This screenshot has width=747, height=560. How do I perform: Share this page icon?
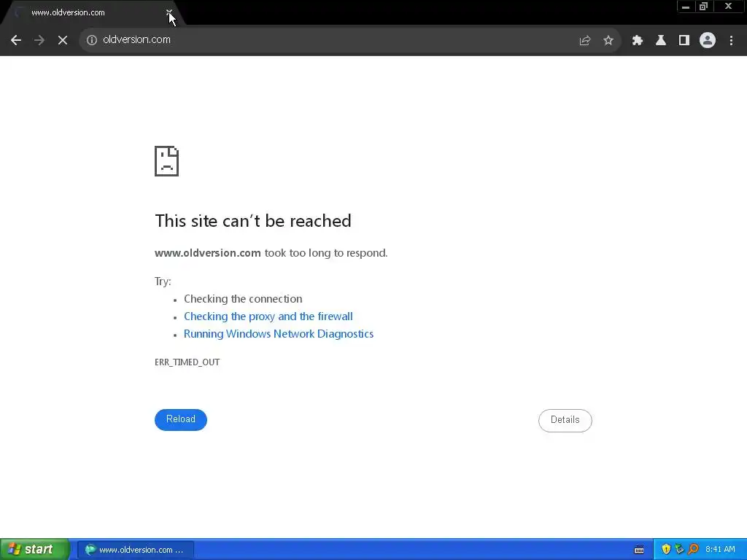point(585,41)
